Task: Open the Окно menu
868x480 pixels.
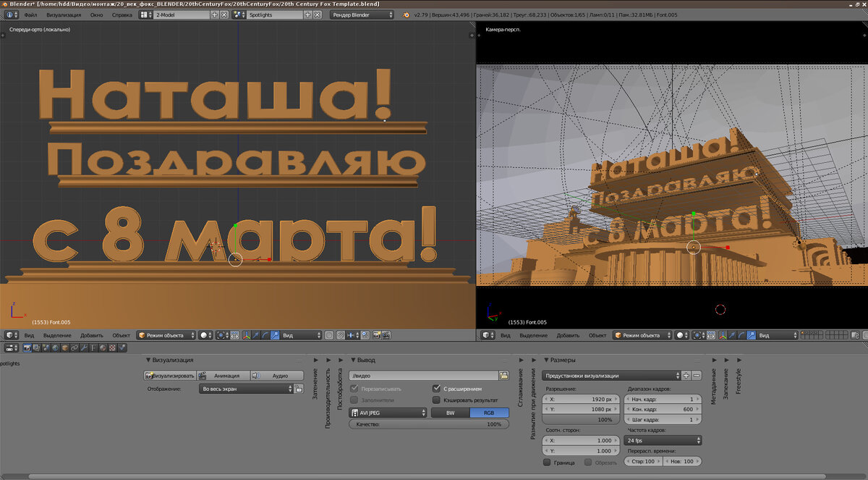Action: 97,14
